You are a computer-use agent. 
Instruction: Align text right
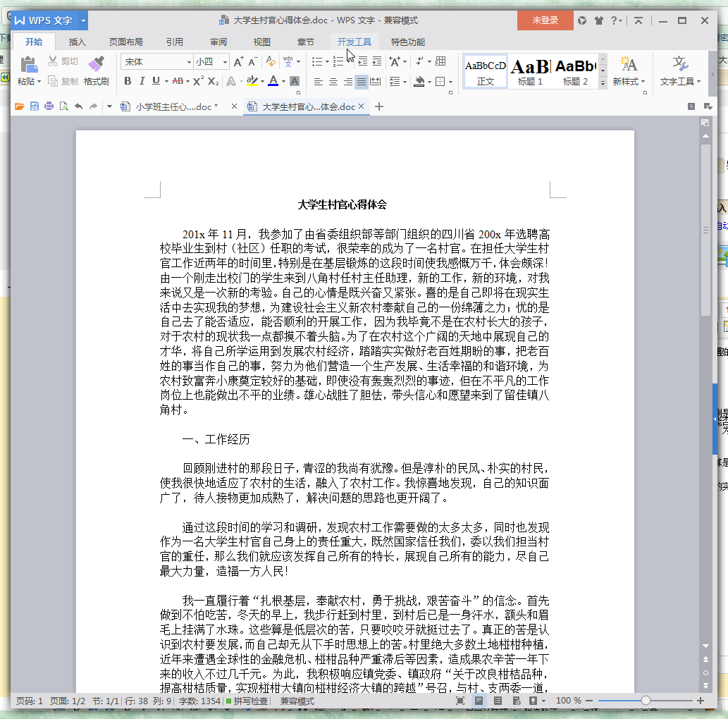[x=347, y=82]
